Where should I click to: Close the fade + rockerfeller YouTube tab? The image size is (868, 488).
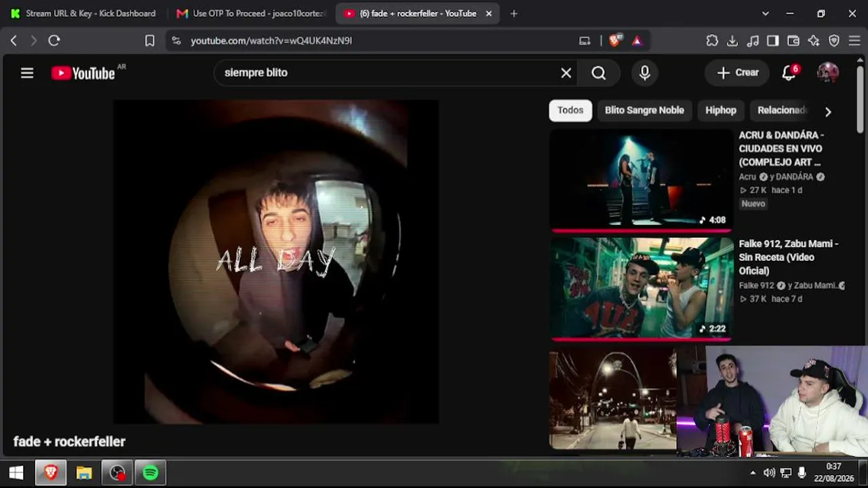(489, 14)
